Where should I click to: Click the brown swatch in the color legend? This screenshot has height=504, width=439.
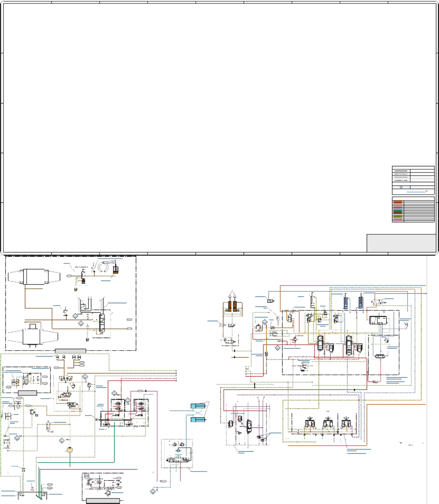click(398, 213)
